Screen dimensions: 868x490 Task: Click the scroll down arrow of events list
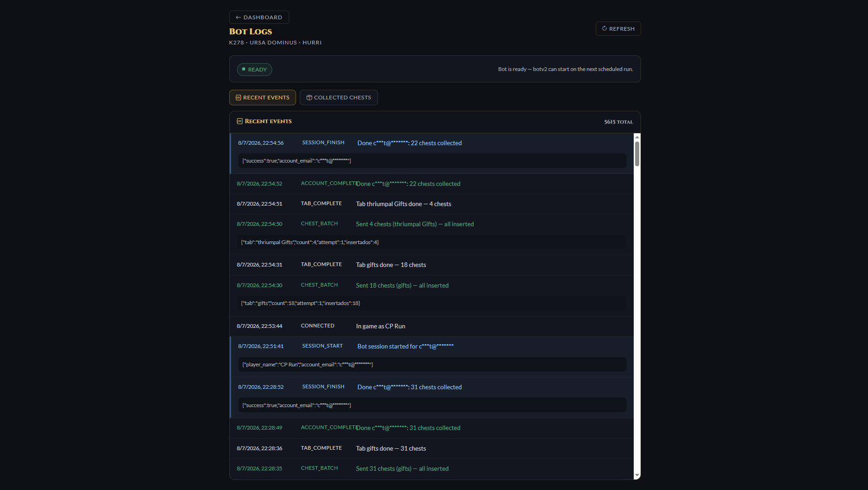[637, 476]
